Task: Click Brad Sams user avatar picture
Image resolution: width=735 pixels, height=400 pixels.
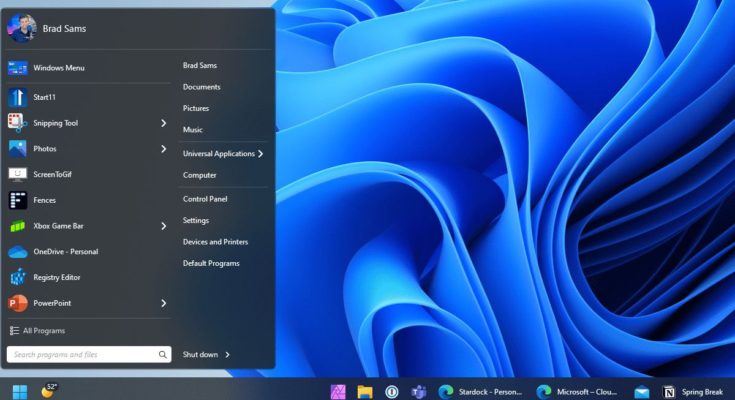Action: point(22,28)
